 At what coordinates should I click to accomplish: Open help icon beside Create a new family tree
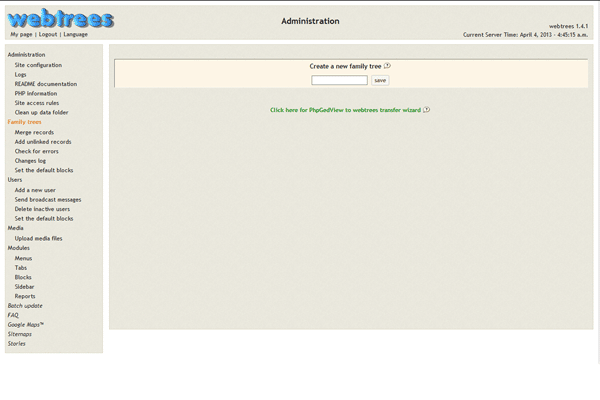tap(387, 66)
